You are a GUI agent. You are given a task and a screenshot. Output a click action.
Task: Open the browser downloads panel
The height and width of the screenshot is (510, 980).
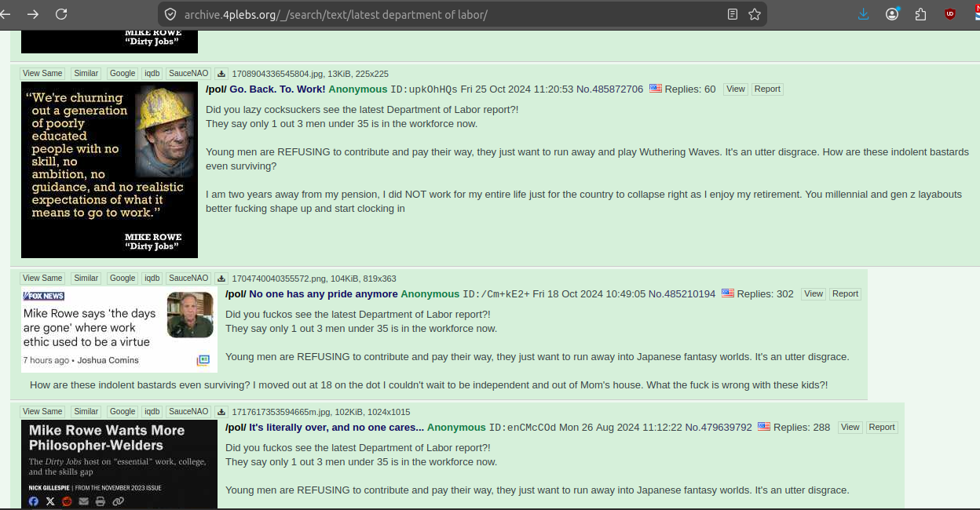click(864, 14)
